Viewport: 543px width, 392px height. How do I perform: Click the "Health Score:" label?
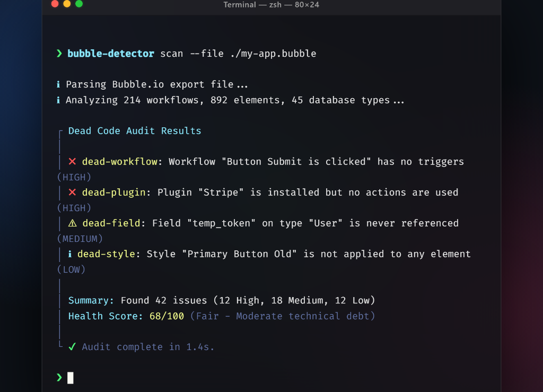tap(106, 316)
